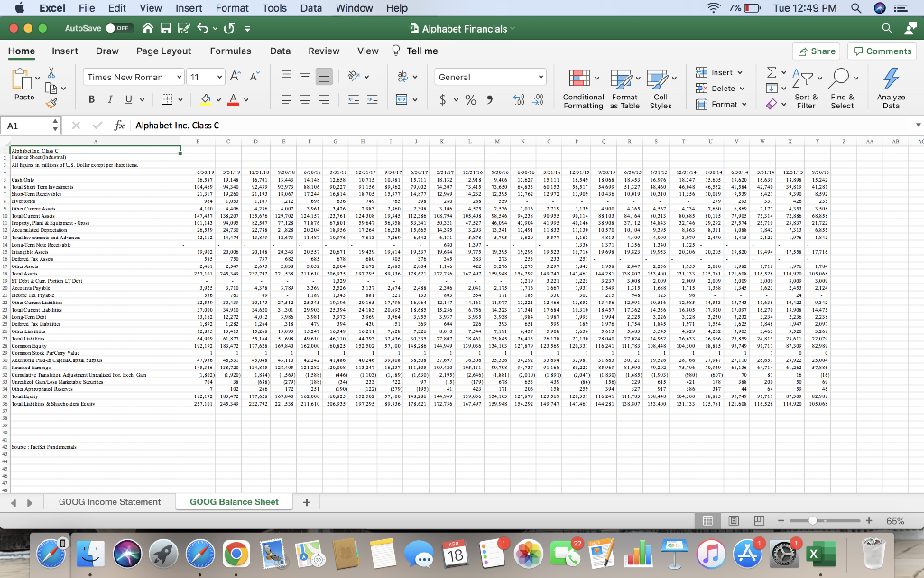The height and width of the screenshot is (578, 924).
Task: Open the Comments panel
Action: point(882,51)
